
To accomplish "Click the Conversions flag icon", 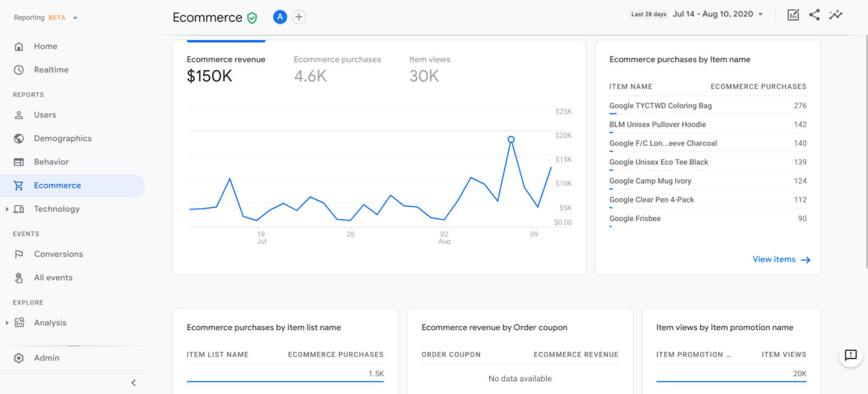I will click(19, 254).
